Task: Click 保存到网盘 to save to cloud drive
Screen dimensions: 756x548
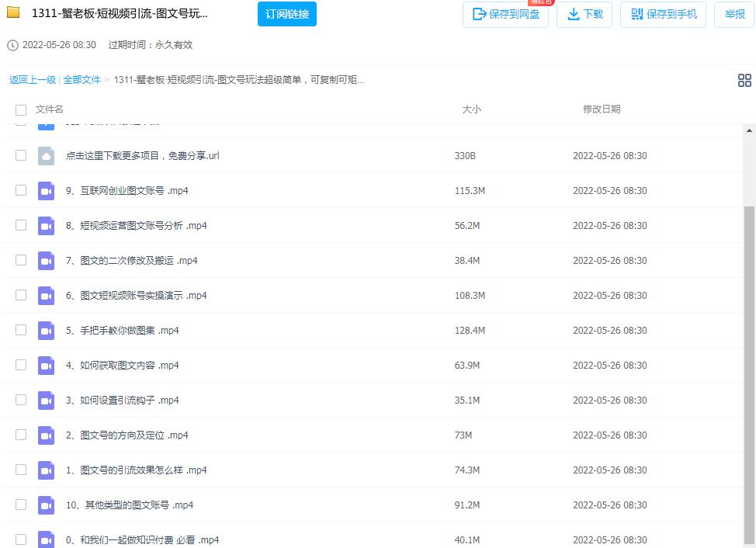Action: click(x=505, y=15)
